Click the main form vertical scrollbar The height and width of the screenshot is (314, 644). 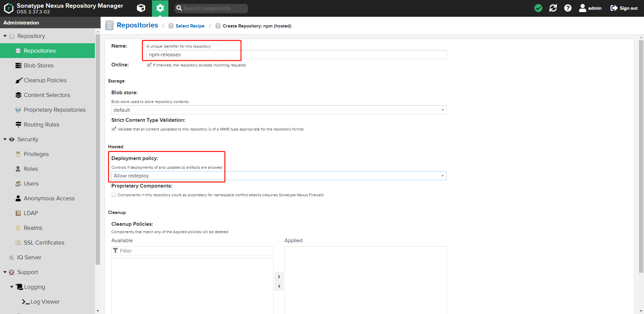click(x=641, y=156)
